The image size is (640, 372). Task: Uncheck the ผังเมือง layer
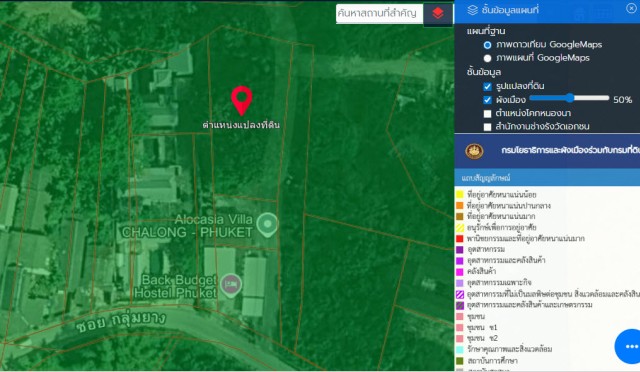pyautogui.click(x=487, y=100)
